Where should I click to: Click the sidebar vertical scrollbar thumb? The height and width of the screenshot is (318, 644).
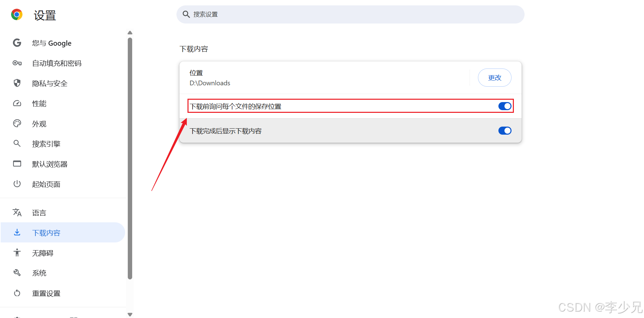click(x=130, y=158)
